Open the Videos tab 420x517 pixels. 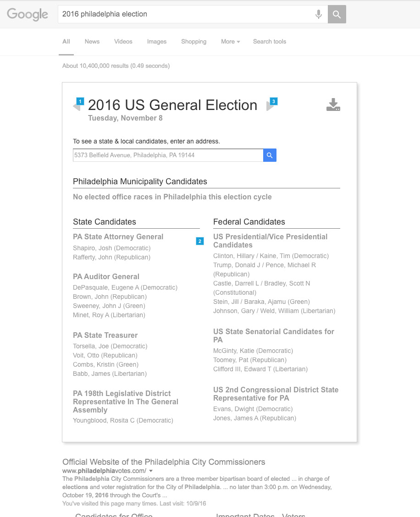[123, 42]
